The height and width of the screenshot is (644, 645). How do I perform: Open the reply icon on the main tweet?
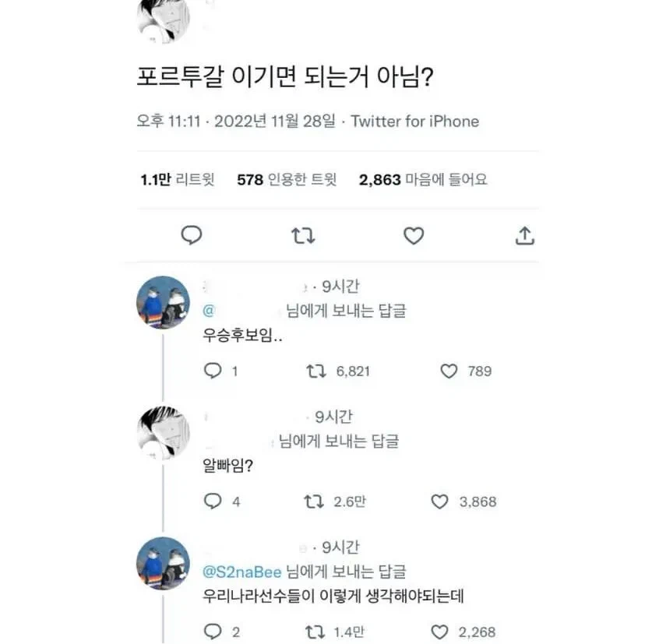coord(191,236)
